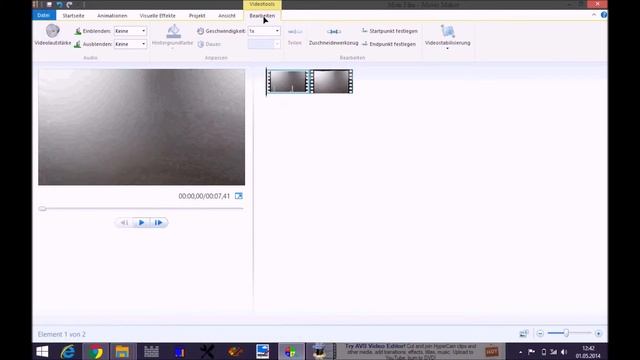Click the Dauer clock icon
Image resolution: width=640 pixels, height=360 pixels.
click(x=200, y=44)
